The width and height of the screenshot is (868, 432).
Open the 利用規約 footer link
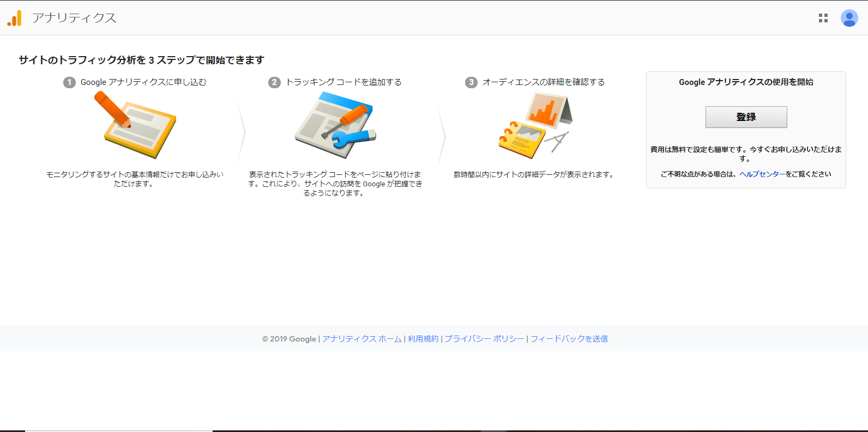click(x=423, y=339)
